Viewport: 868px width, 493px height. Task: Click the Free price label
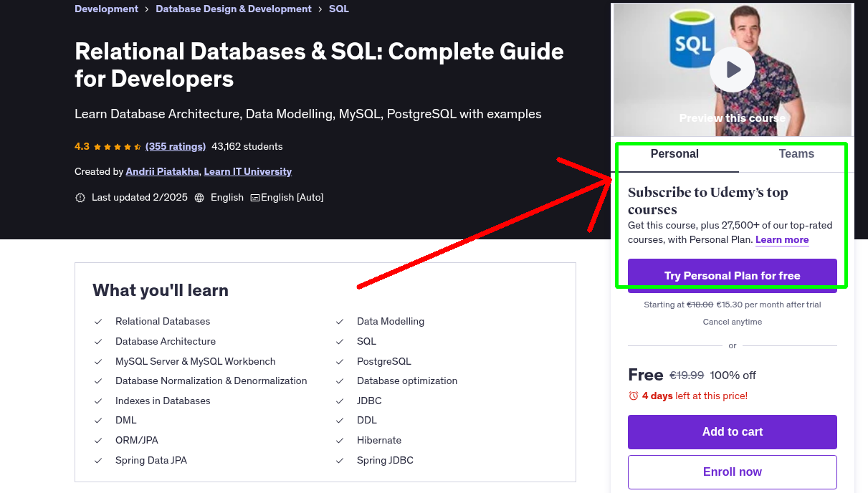click(x=646, y=375)
